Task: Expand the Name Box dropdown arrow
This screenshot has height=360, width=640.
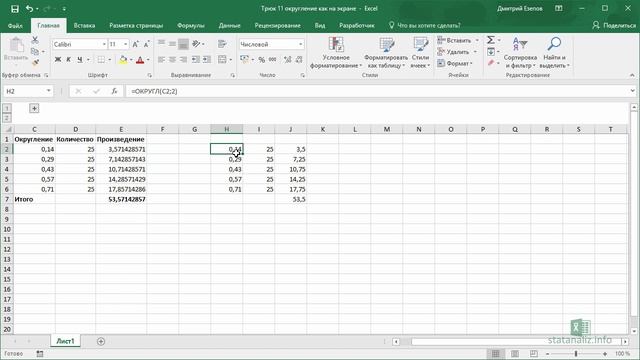Action: 49,91
